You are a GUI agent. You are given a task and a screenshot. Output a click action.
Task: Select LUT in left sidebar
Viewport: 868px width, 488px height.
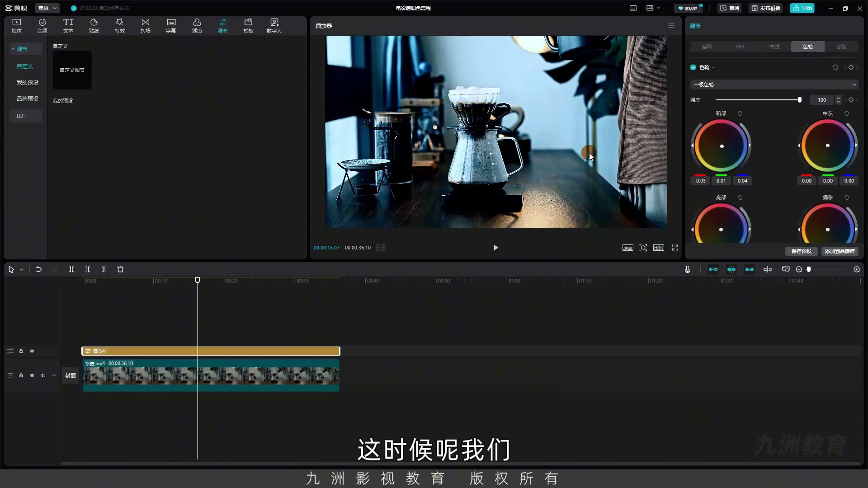(x=26, y=116)
